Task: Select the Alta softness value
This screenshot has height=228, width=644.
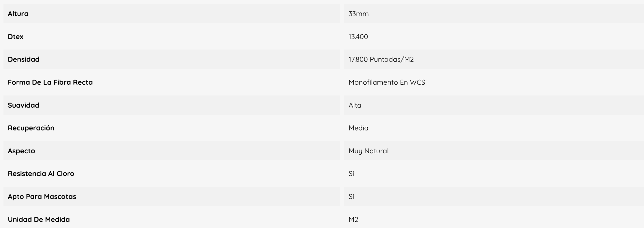Action: coord(355,105)
